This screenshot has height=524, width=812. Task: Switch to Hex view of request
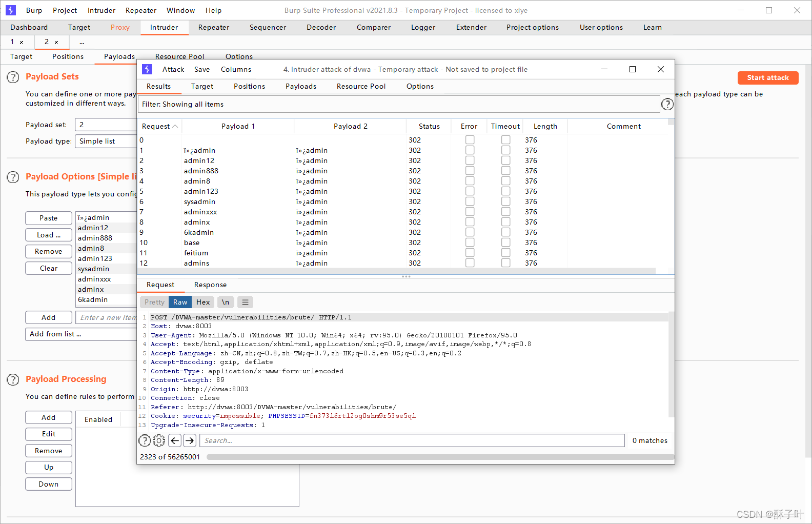203,302
